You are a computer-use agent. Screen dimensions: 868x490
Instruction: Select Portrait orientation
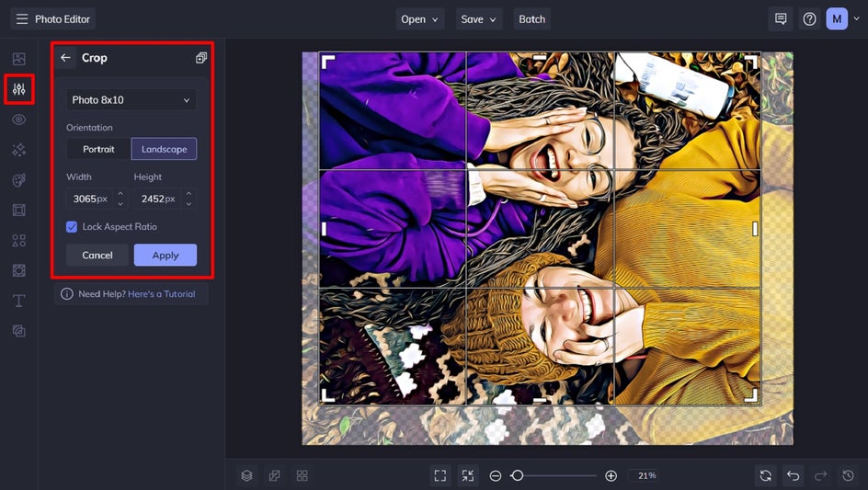[98, 149]
